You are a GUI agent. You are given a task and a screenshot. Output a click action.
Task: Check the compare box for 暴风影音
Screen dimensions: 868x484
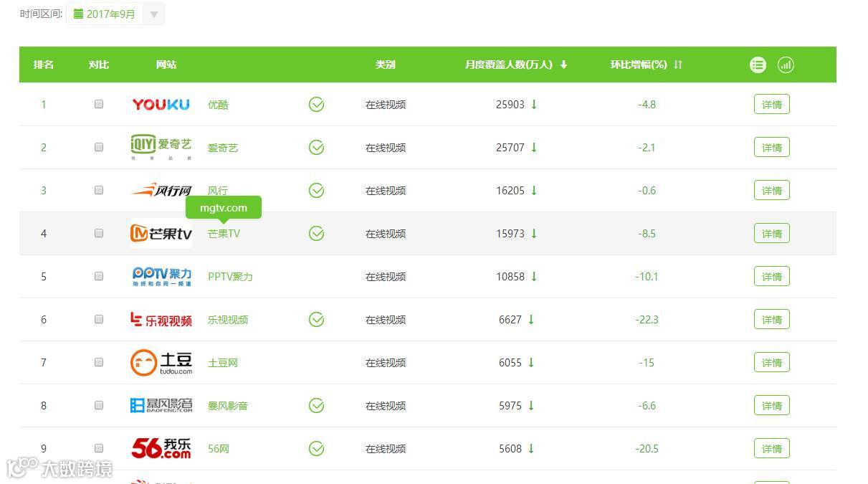click(99, 405)
